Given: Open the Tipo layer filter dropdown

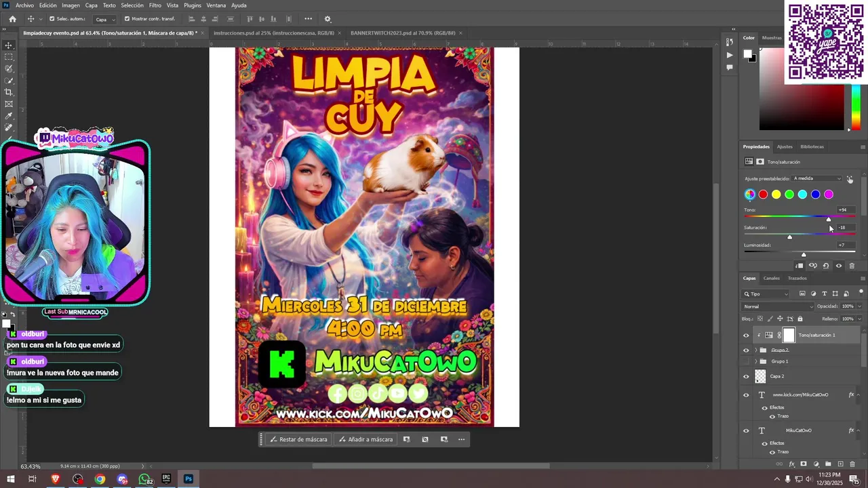Looking at the screenshot, I should (x=766, y=293).
